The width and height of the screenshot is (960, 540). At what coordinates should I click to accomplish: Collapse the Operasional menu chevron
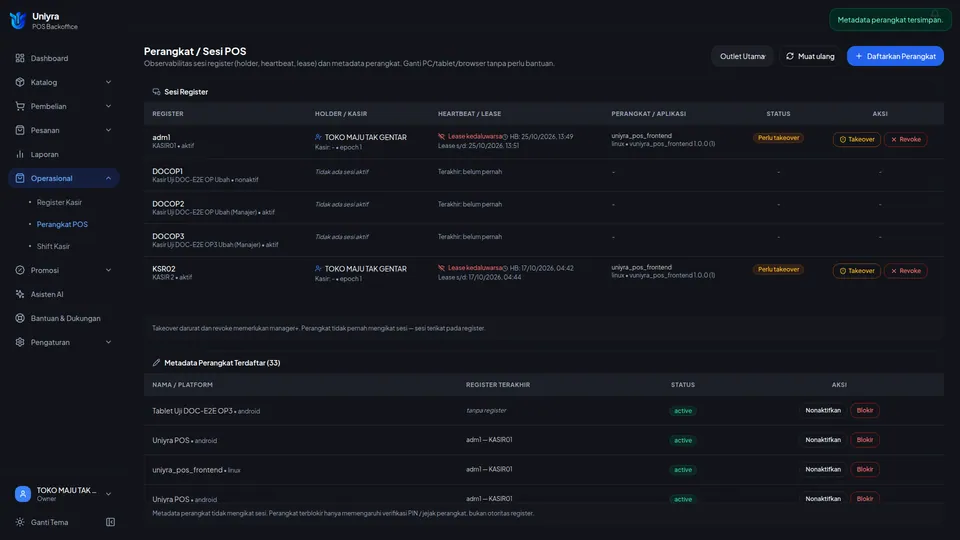pyautogui.click(x=108, y=178)
